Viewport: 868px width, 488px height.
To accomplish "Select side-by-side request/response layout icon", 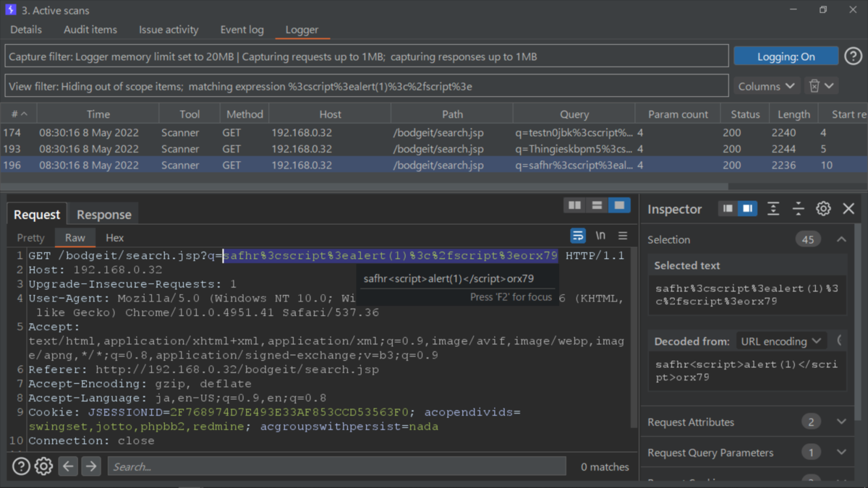I will [x=575, y=206].
